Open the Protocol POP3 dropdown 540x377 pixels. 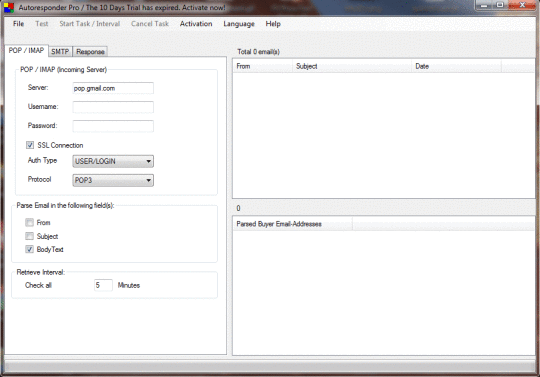click(113, 180)
